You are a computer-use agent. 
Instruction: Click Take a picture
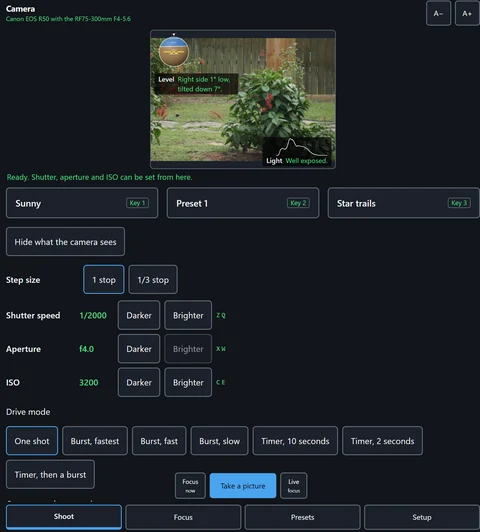tap(243, 486)
